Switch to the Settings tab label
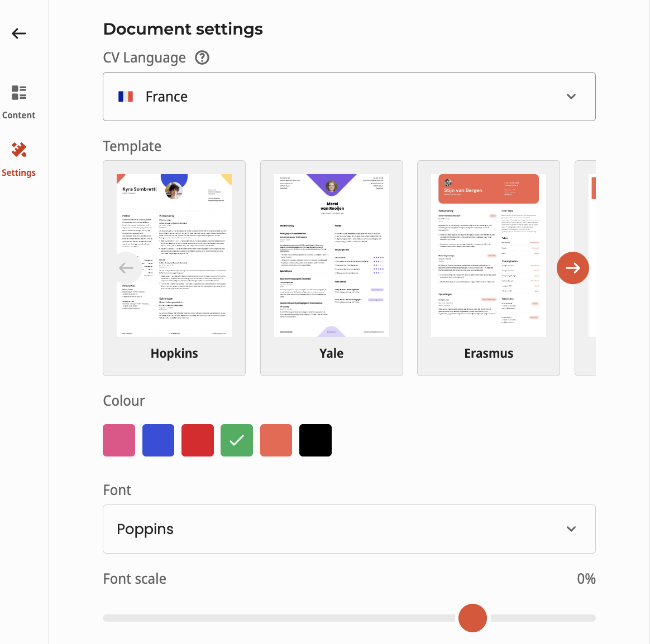The height and width of the screenshot is (644, 650). tap(18, 172)
